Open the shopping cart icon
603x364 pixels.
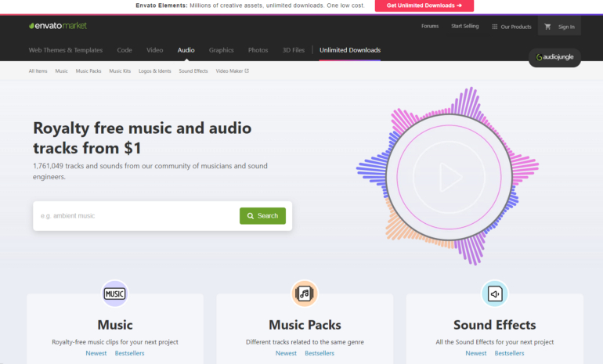pyautogui.click(x=547, y=27)
